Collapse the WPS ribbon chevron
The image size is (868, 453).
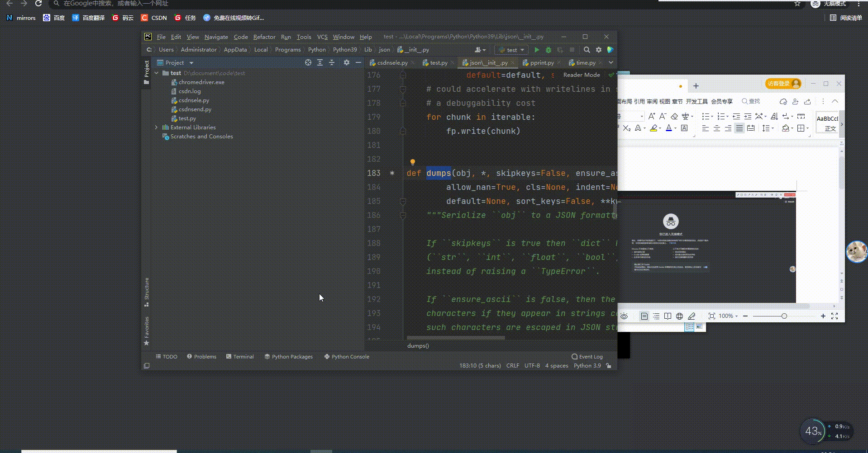[835, 101]
